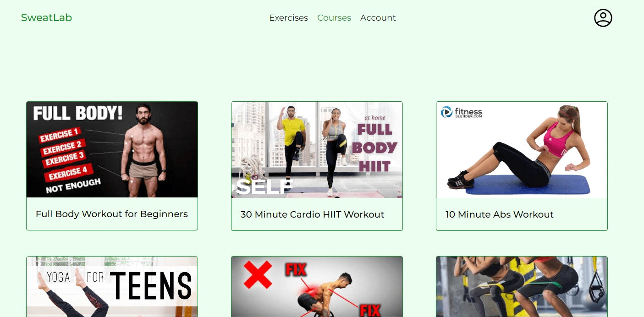This screenshot has height=317, width=644.
Task: Click the SELF watermark on HIIT thumbnail
Action: (x=264, y=186)
